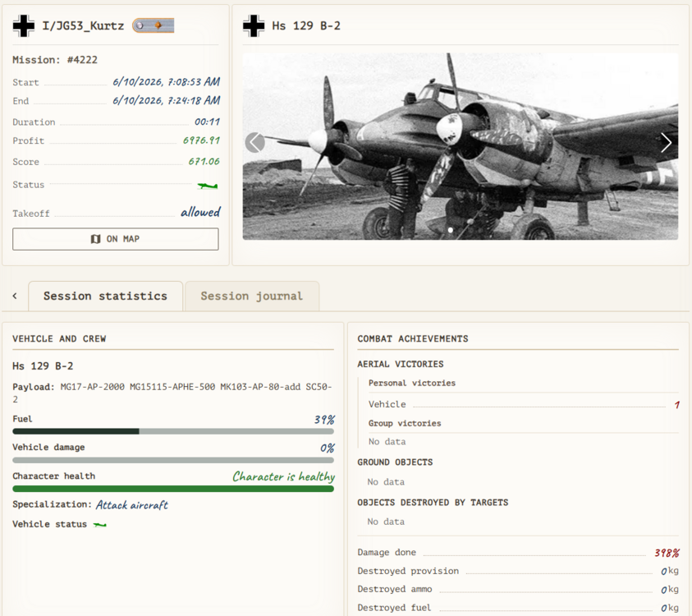
Task: Switch to the Session journal tab
Action: pyautogui.click(x=252, y=296)
